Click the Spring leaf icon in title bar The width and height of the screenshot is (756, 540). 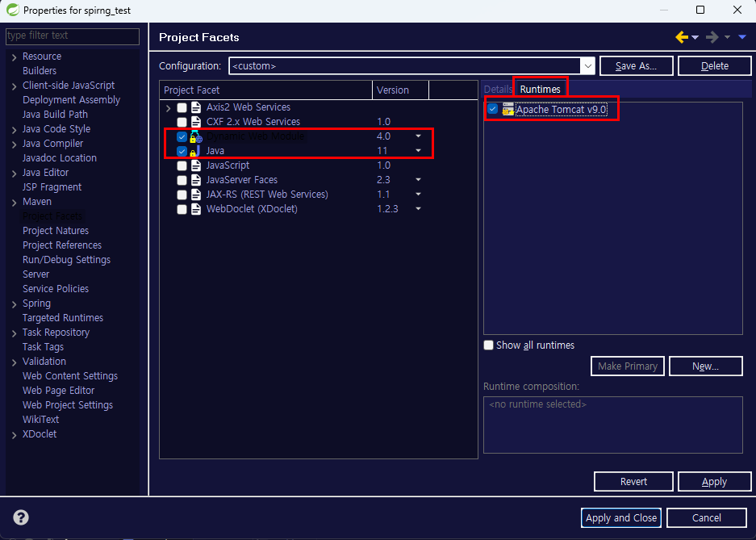(13, 10)
